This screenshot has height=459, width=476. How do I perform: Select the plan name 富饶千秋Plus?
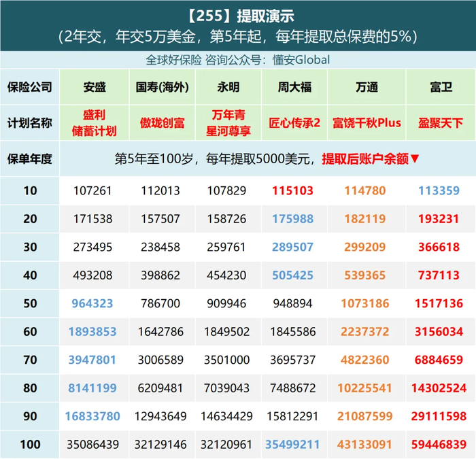pyautogui.click(x=367, y=123)
